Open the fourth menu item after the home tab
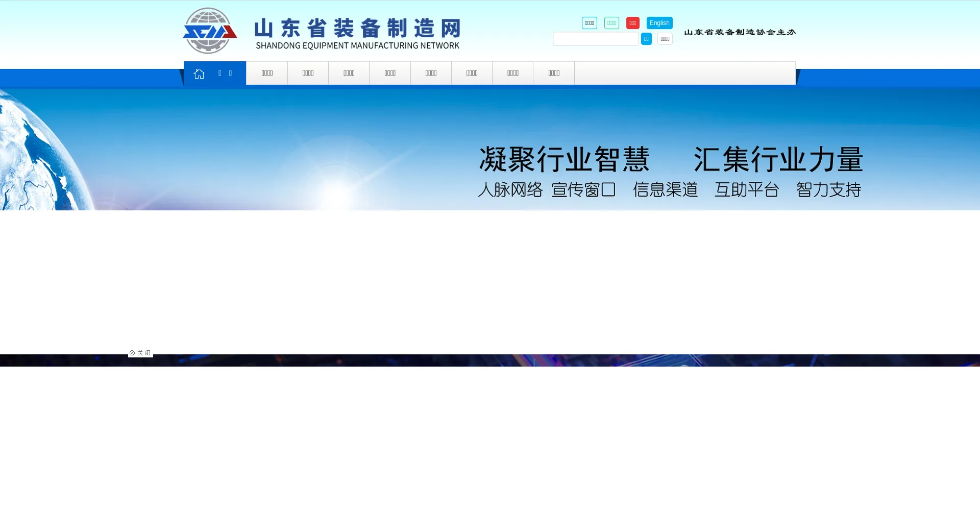The height and width of the screenshot is (507, 980). coord(390,73)
